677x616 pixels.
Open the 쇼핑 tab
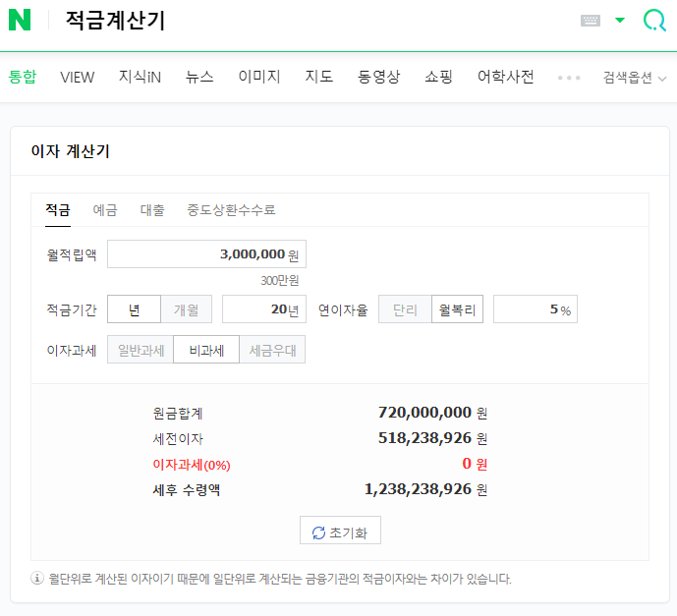coord(438,77)
